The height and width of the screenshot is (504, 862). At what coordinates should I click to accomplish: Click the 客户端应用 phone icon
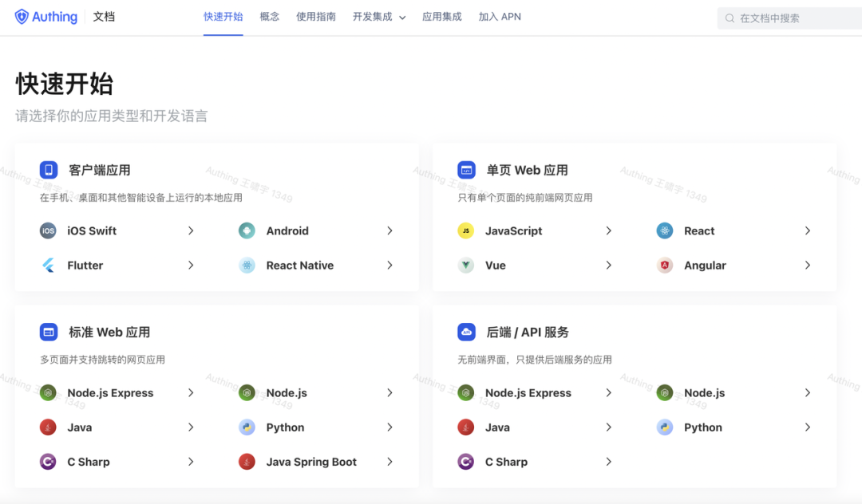[x=49, y=170]
